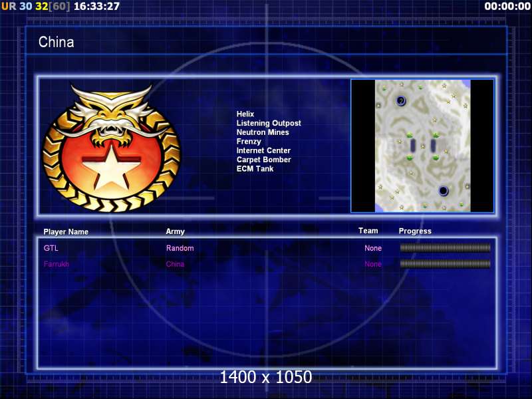Click the Frenzy entry
Image resolution: width=532 pixels, height=399 pixels.
coord(249,142)
